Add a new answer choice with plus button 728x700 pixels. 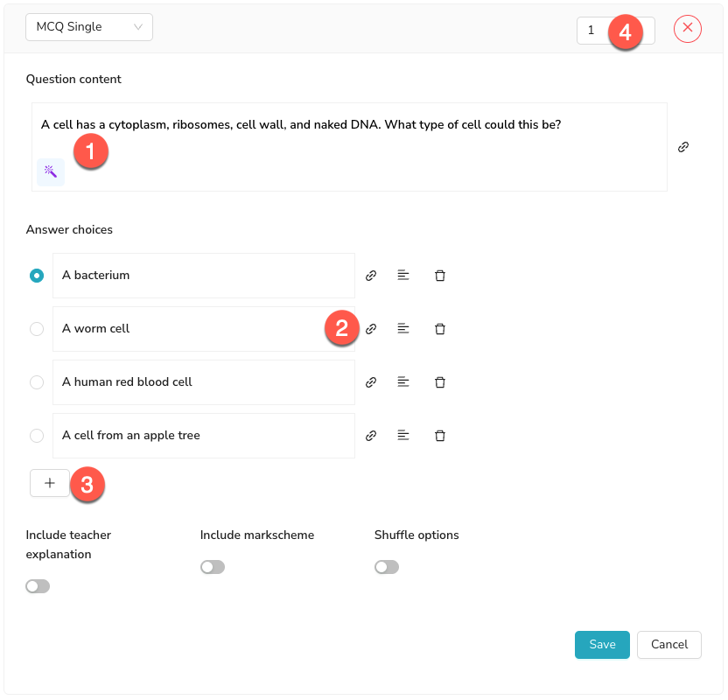tap(50, 483)
